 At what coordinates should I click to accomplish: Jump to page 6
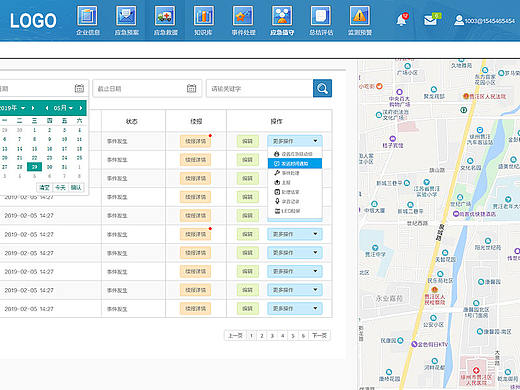(303, 336)
